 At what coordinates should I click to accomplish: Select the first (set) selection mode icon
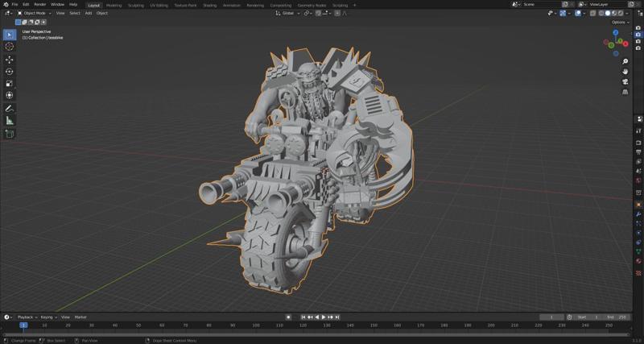18,23
